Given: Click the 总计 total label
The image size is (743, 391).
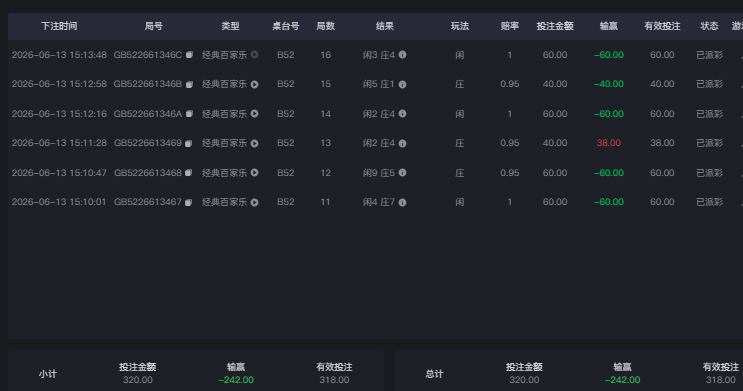Looking at the screenshot, I should (x=434, y=374).
